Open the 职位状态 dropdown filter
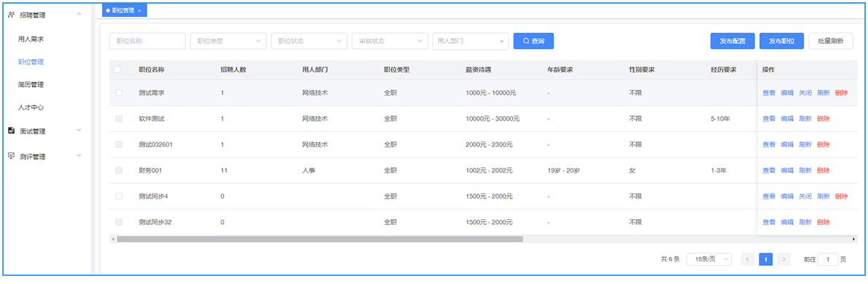The width and height of the screenshot is (868, 284). (309, 41)
